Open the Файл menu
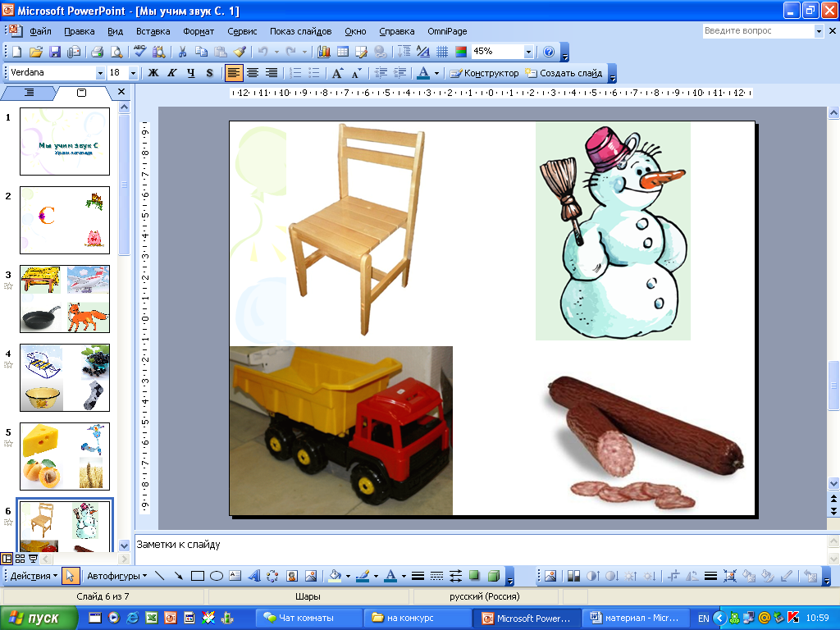 (40, 31)
